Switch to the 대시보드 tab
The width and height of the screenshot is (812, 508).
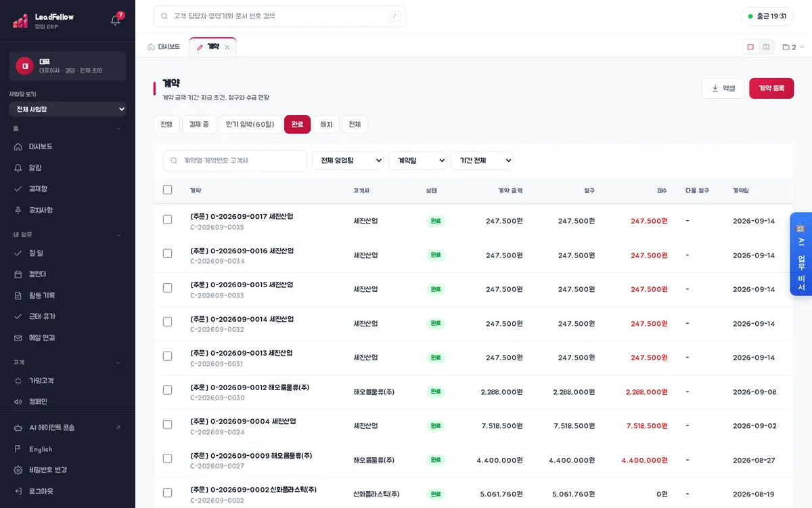click(164, 47)
